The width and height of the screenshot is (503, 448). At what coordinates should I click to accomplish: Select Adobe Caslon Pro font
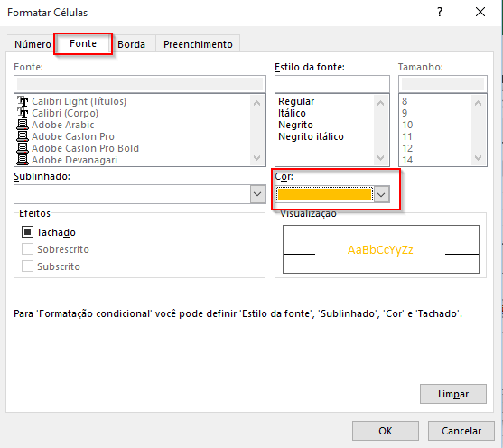(x=73, y=136)
